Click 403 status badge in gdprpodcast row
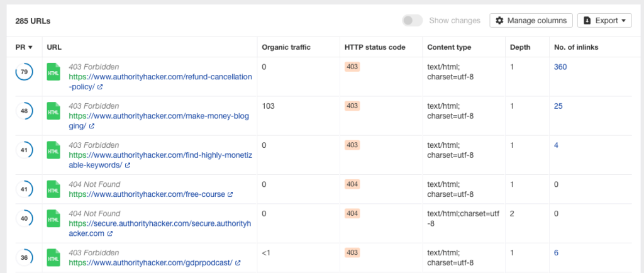Screen dimensions: 644x273 point(352,252)
